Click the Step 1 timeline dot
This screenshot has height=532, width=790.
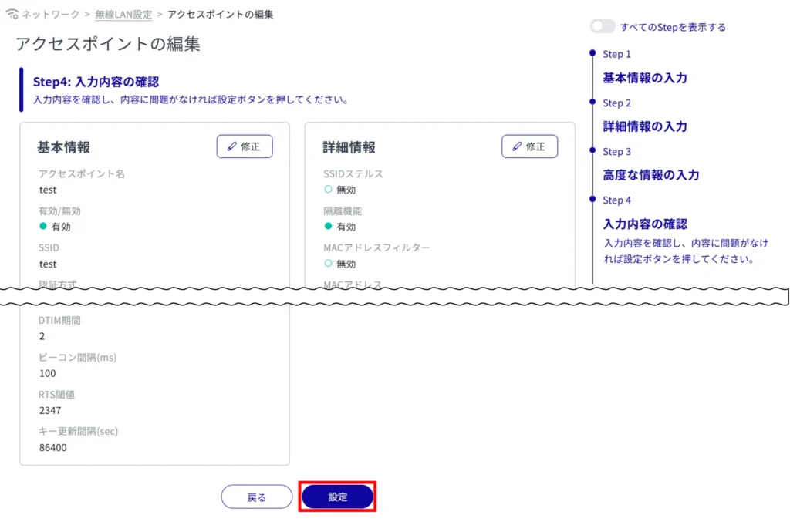tap(592, 53)
